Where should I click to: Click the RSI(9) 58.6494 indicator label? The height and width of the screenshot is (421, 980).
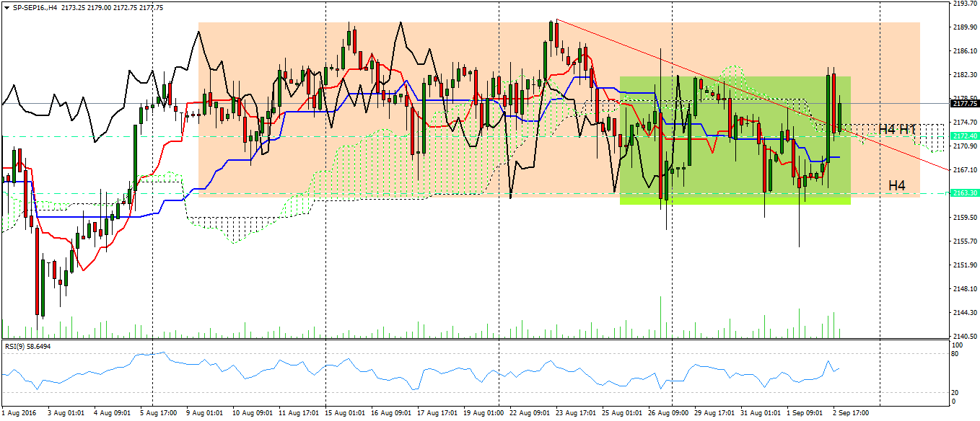(28, 346)
